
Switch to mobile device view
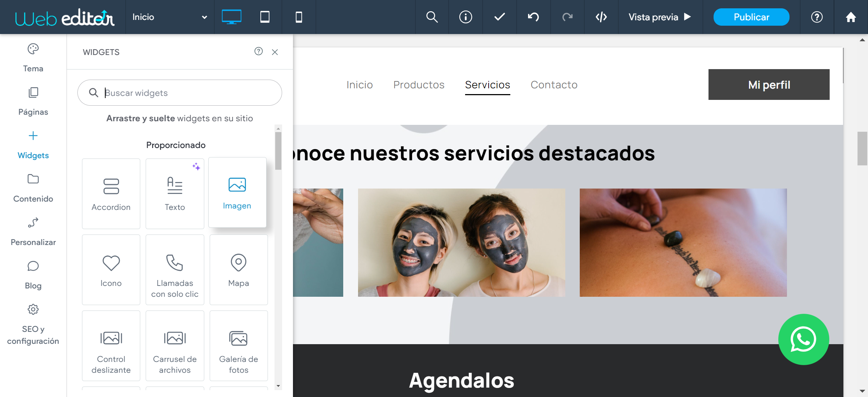299,17
